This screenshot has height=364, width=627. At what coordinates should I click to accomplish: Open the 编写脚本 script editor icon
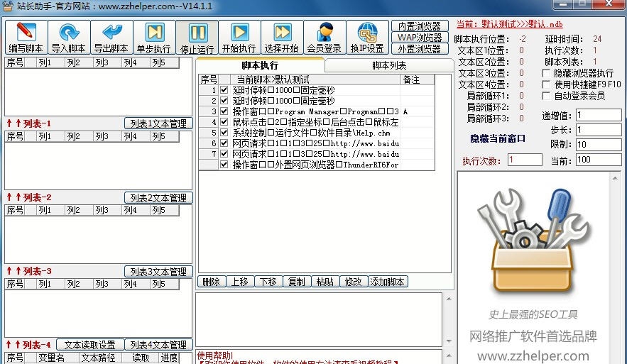click(26, 38)
